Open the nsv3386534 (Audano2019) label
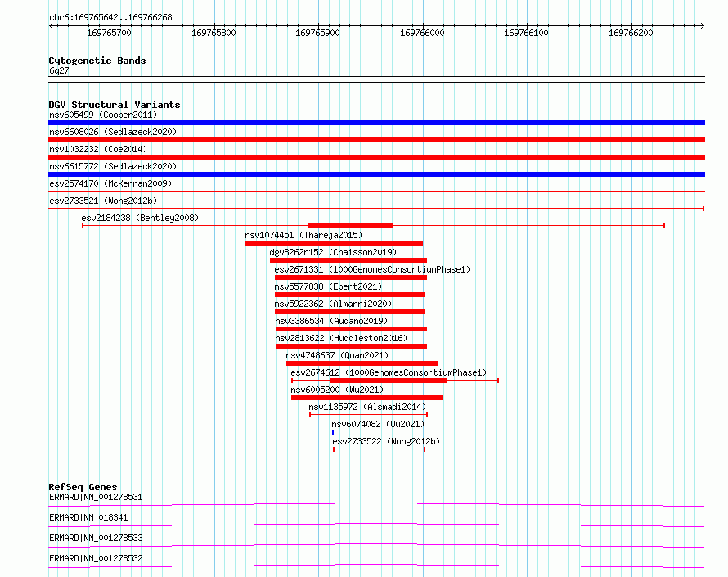 pos(331,321)
